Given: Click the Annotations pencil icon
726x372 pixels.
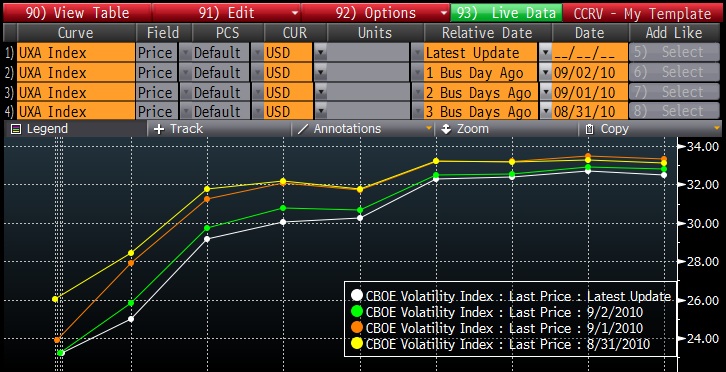Looking at the screenshot, I should click(x=302, y=129).
